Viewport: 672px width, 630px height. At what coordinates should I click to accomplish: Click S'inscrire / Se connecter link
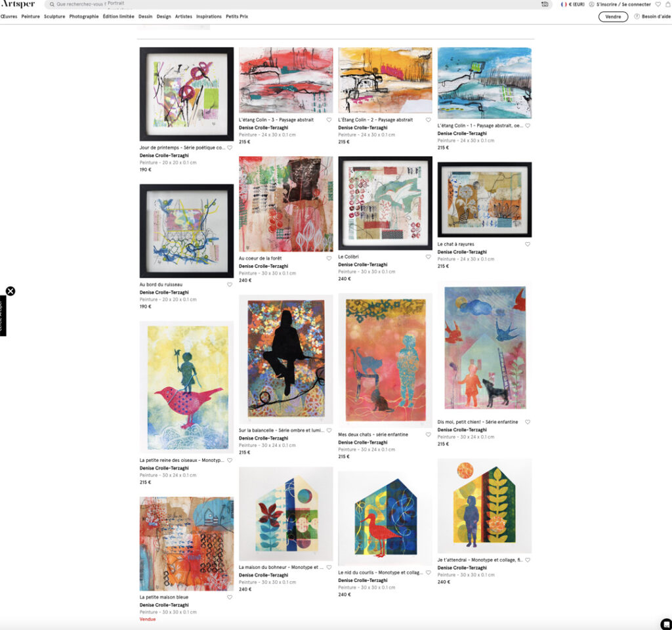point(623,5)
